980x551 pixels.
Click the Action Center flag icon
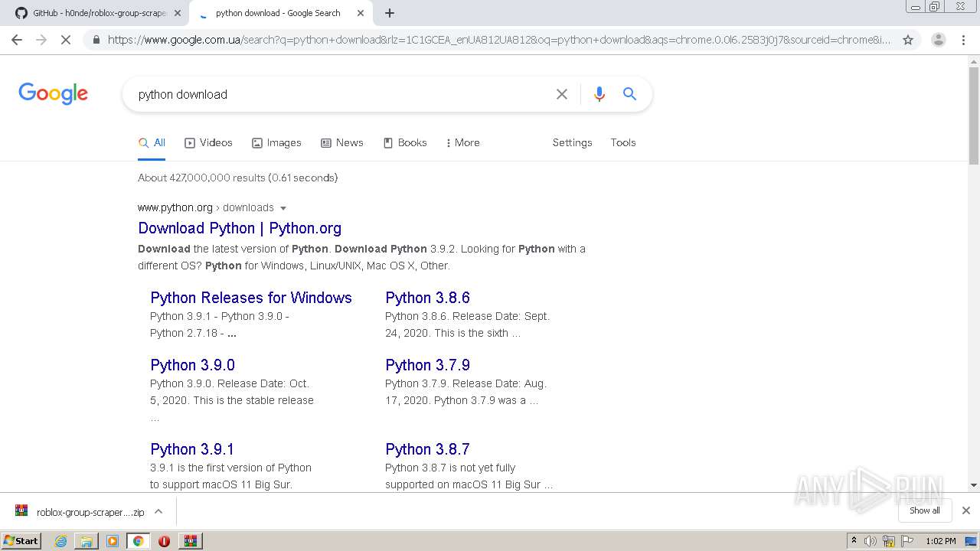point(906,541)
